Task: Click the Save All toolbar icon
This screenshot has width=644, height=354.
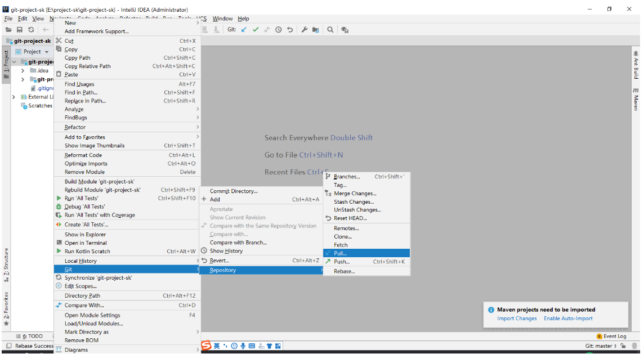Action: (x=19, y=30)
